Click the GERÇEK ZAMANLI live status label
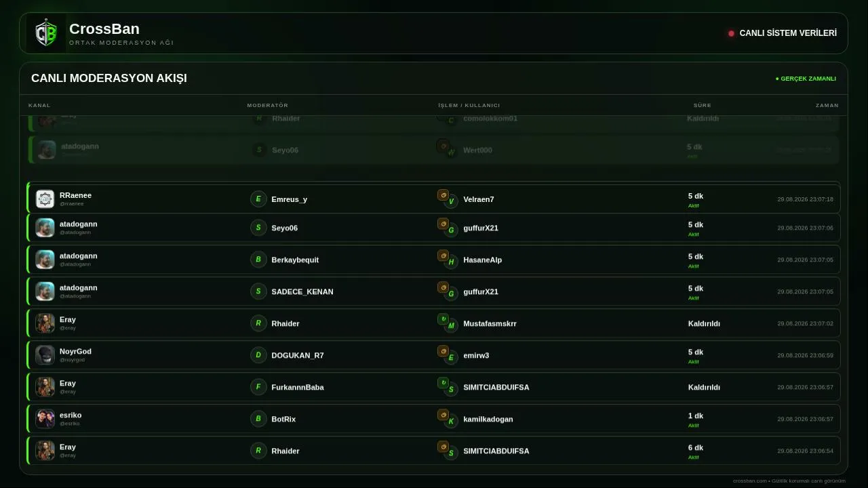 (x=808, y=79)
